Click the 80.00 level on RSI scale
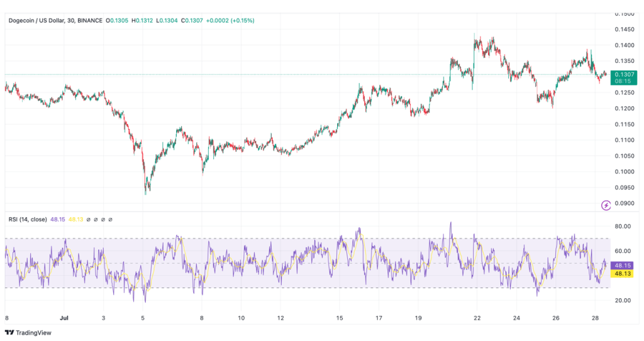Image resolution: width=644 pixels, height=341 pixels. click(x=623, y=226)
